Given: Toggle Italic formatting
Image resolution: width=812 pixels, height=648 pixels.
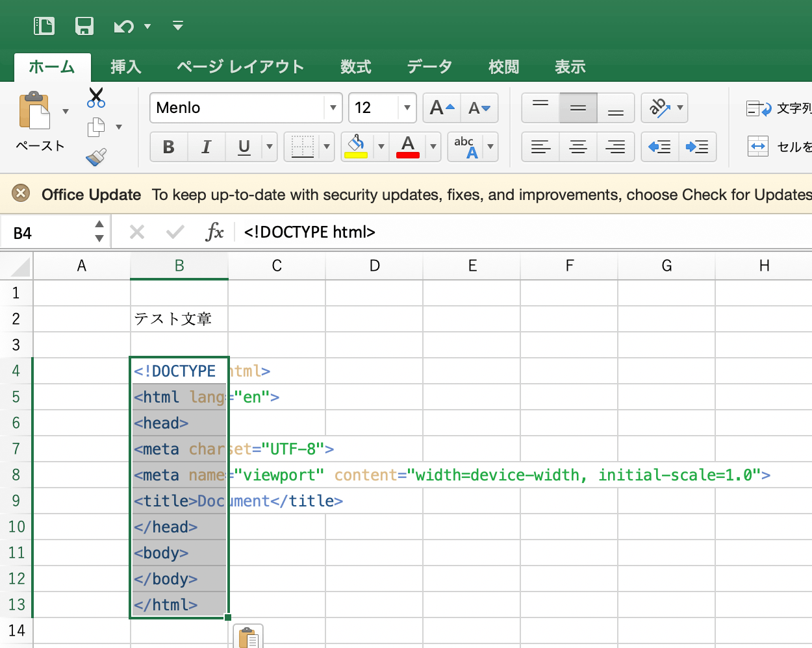Looking at the screenshot, I should click(x=207, y=147).
